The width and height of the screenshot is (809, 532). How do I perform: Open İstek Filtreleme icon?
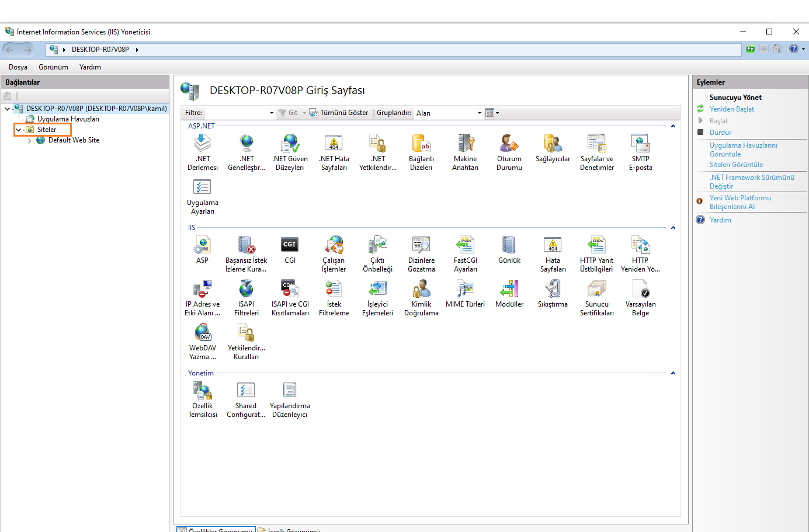[334, 288]
